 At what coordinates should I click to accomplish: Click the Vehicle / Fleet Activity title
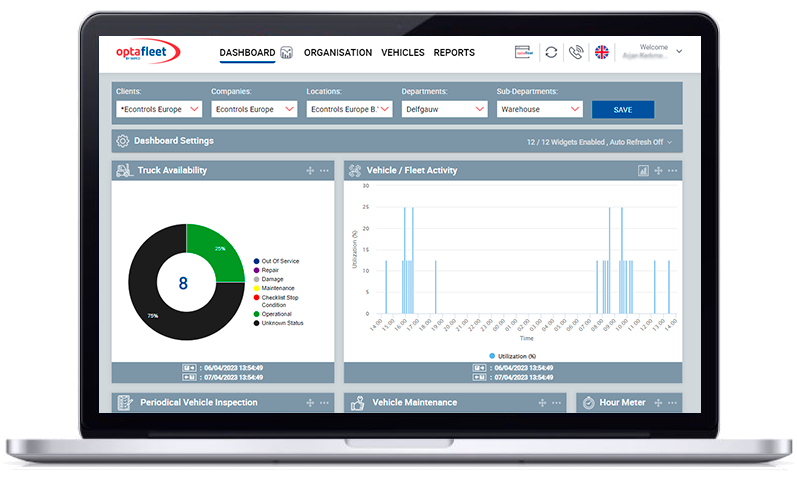coord(412,170)
